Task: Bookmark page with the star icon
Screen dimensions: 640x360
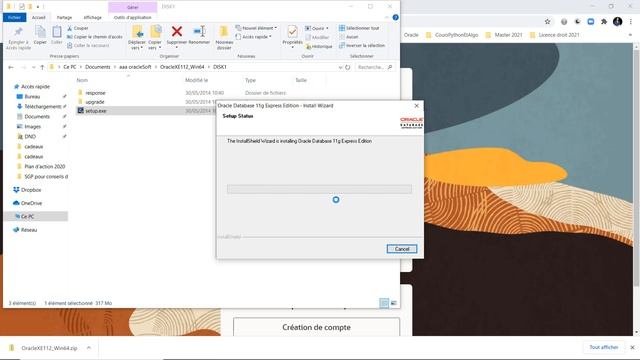Action: pos(547,22)
